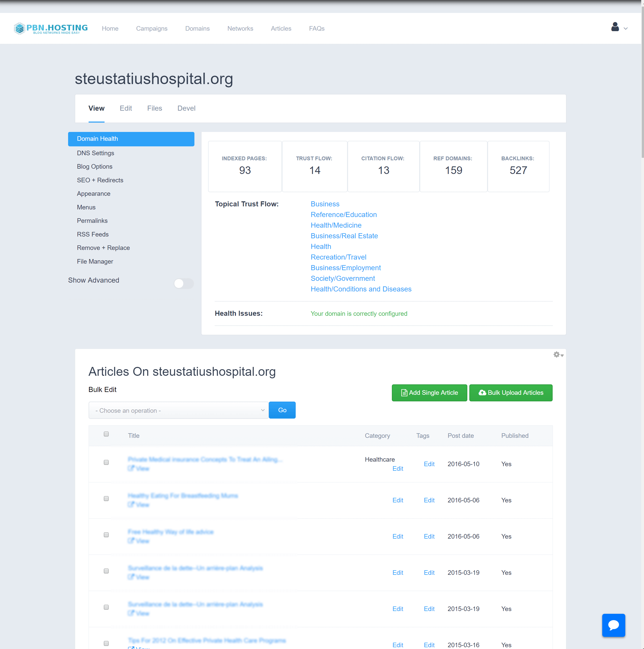Sort by Title column header
The image size is (644, 649).
[x=134, y=436]
